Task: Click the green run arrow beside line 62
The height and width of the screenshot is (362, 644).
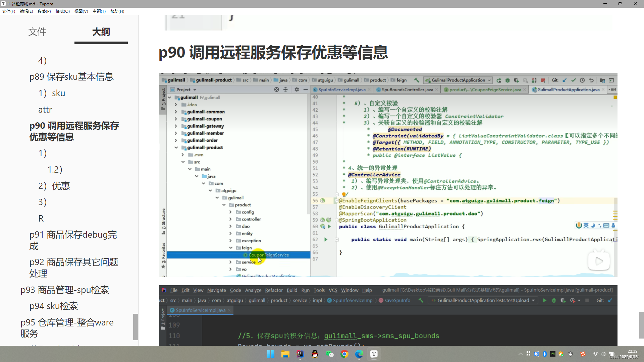Action: tap(325, 239)
